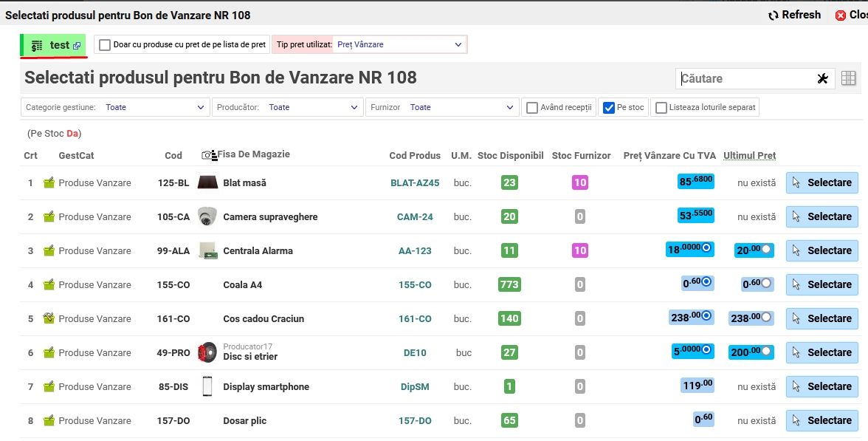Click Refresh at the top right
This screenshot has height=441, width=868.
pos(794,15)
